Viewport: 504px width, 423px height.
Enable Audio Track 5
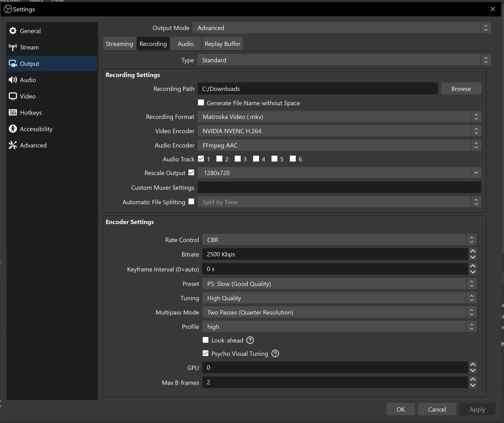(x=274, y=159)
